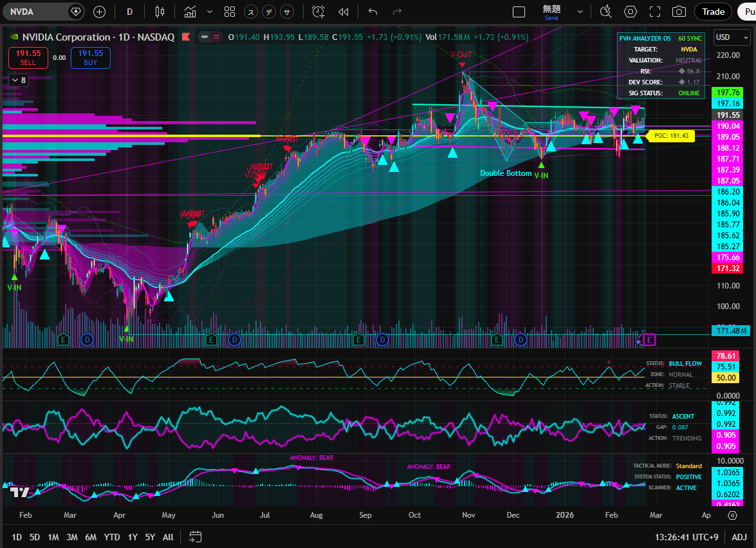Open the USD currency dropdown
The height and width of the screenshot is (548, 756).
pyautogui.click(x=732, y=37)
